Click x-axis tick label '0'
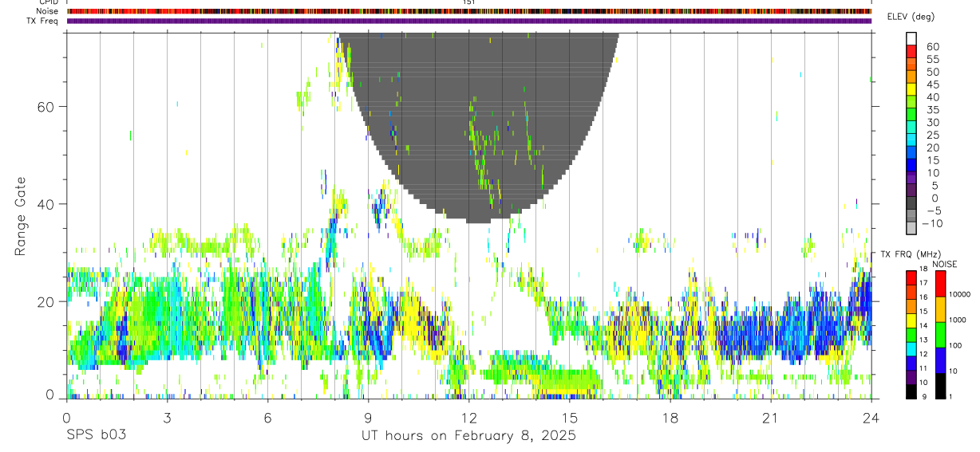 [x=67, y=419]
